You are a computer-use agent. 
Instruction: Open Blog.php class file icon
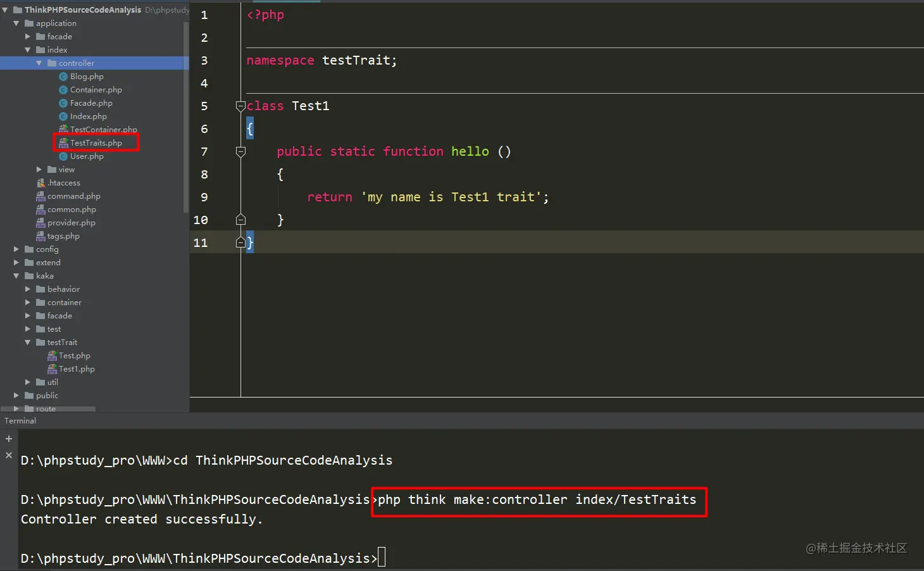pyautogui.click(x=63, y=77)
